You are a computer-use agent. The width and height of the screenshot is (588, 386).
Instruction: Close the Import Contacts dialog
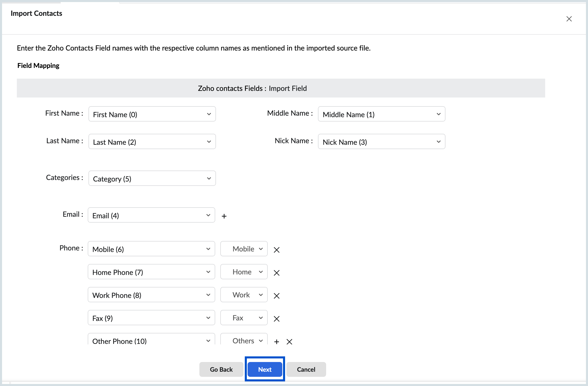pyautogui.click(x=569, y=19)
